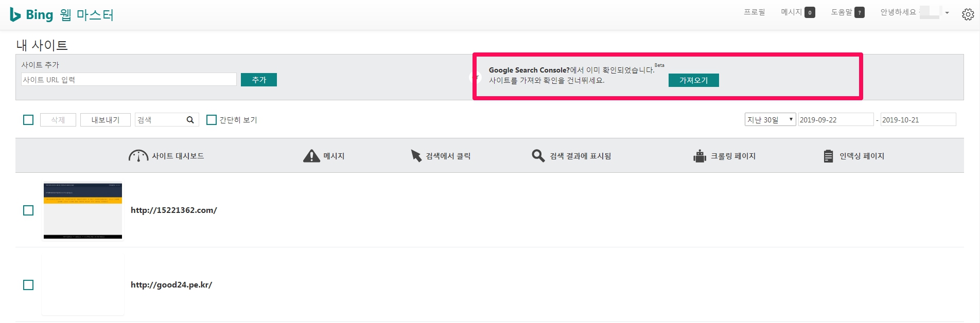This screenshot has width=980, height=323.
Task: Open the 도움말 help menu
Action: 847,12
